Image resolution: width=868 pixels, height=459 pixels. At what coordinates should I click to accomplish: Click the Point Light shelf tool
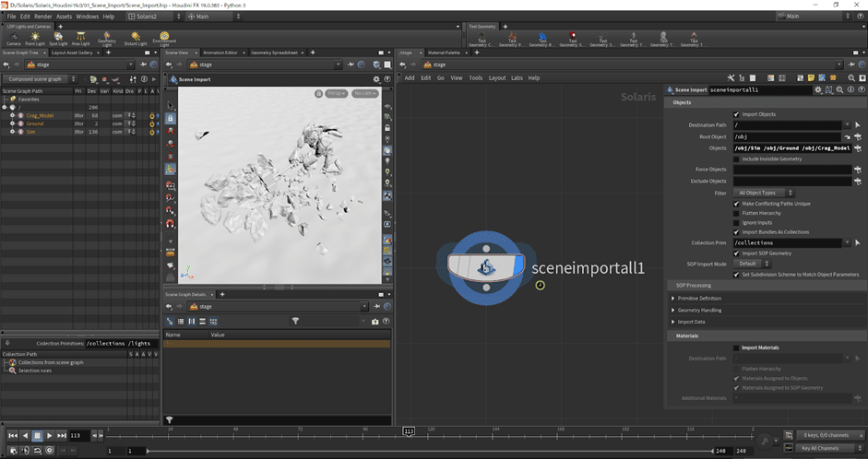pyautogui.click(x=36, y=38)
